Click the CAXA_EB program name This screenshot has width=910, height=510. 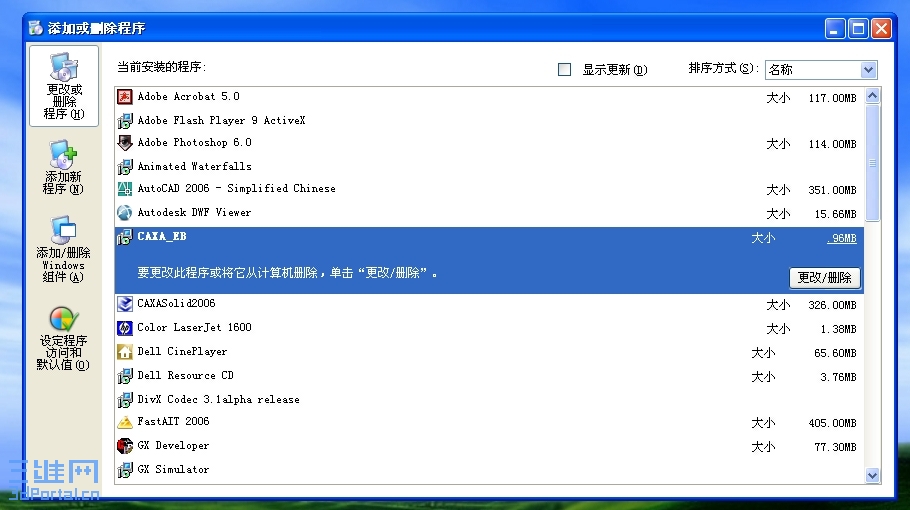point(162,236)
